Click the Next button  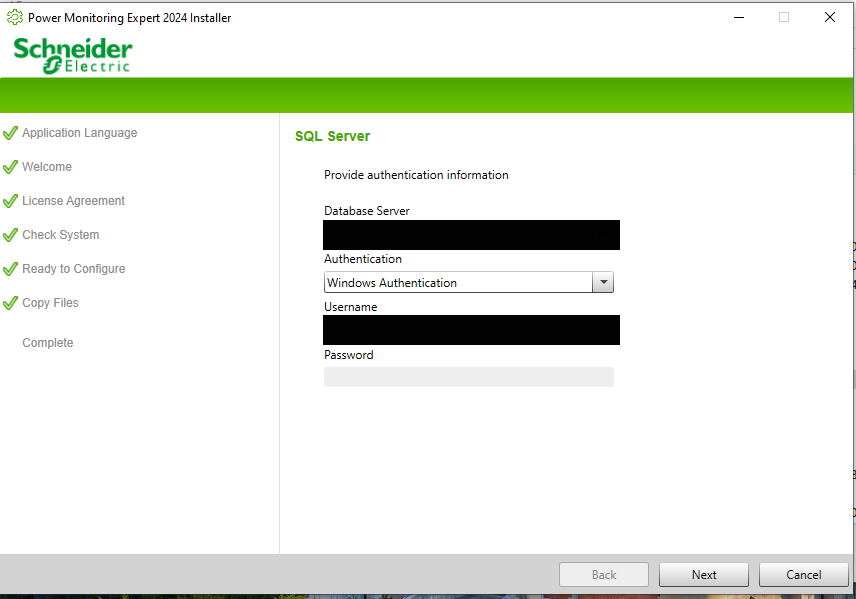(703, 574)
